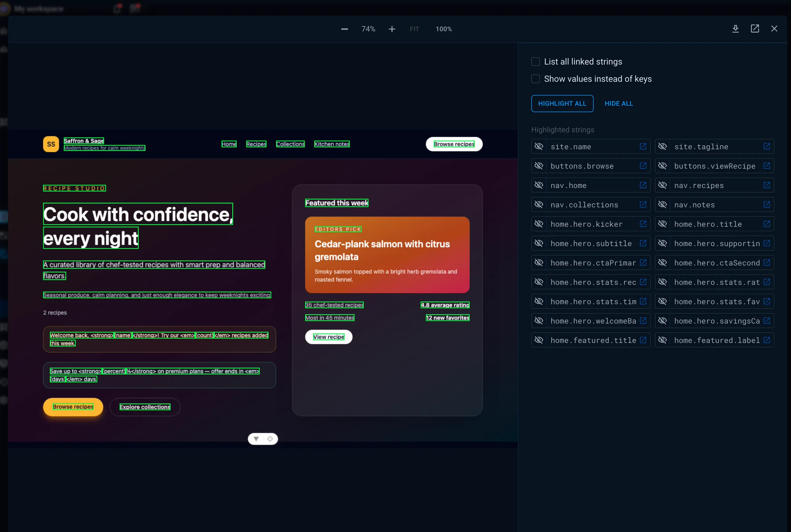Toggle visibility of nav.notes string
The image size is (791, 532).
click(662, 204)
